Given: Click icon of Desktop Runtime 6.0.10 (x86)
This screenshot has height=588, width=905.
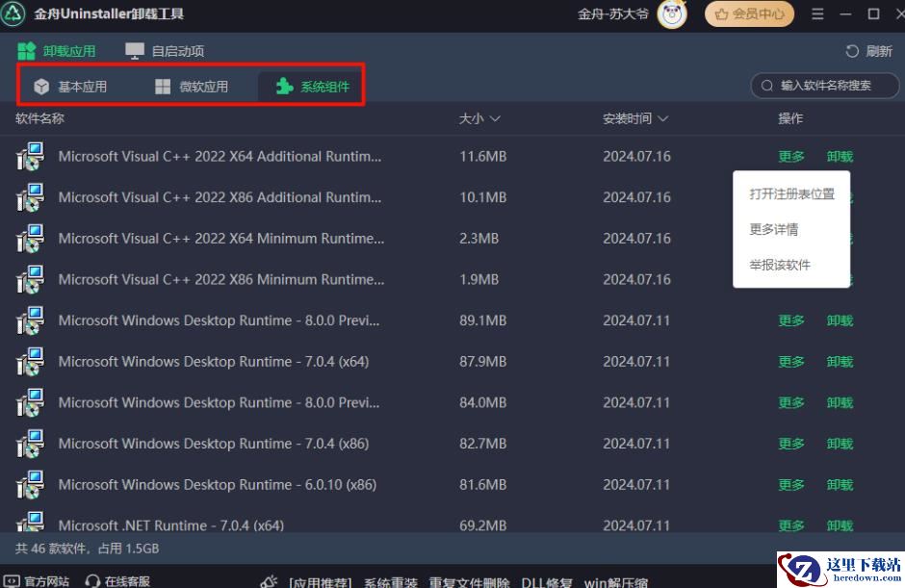Looking at the screenshot, I should coord(30,484).
